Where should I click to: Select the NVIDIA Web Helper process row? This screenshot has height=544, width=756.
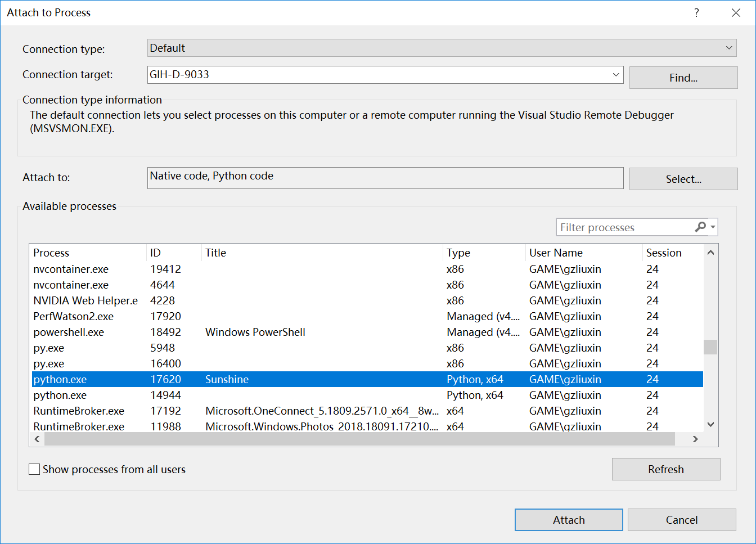click(366, 300)
